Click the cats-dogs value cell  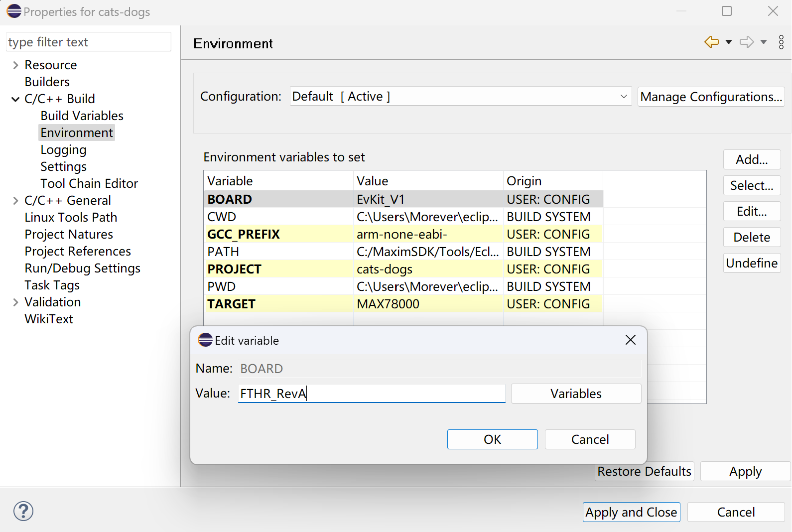[428, 269]
